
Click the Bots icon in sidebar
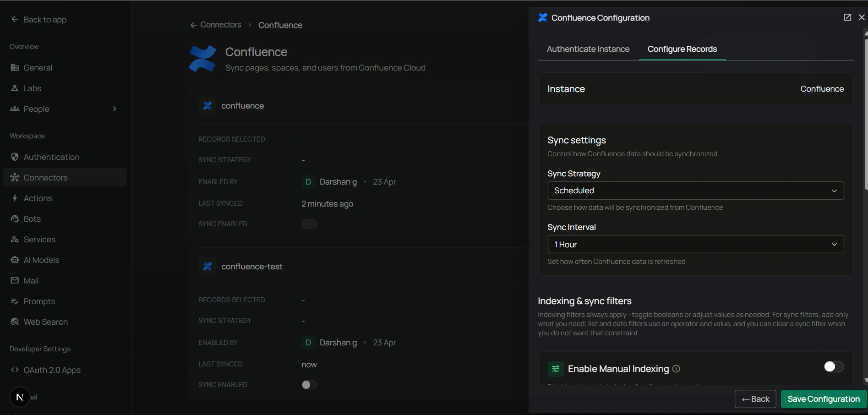tap(15, 218)
